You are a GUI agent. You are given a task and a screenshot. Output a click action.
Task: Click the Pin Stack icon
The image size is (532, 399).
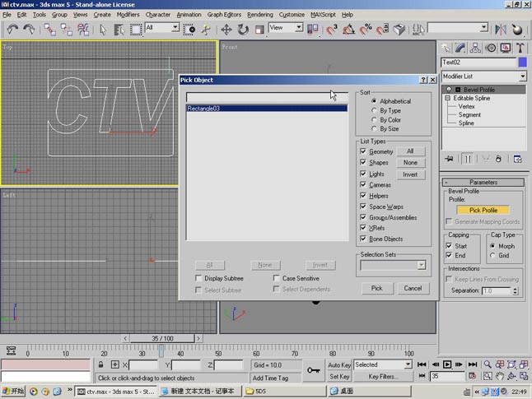point(449,159)
